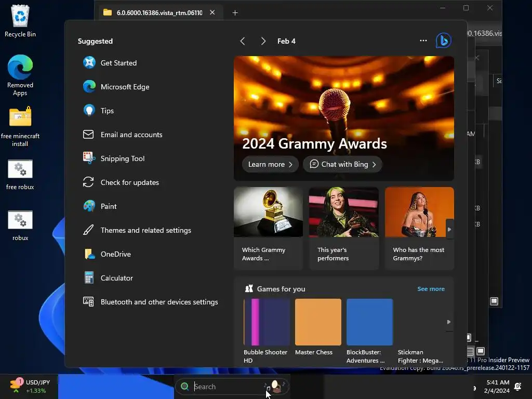
Task: Click the Feb 4 date label
Action: (x=286, y=41)
